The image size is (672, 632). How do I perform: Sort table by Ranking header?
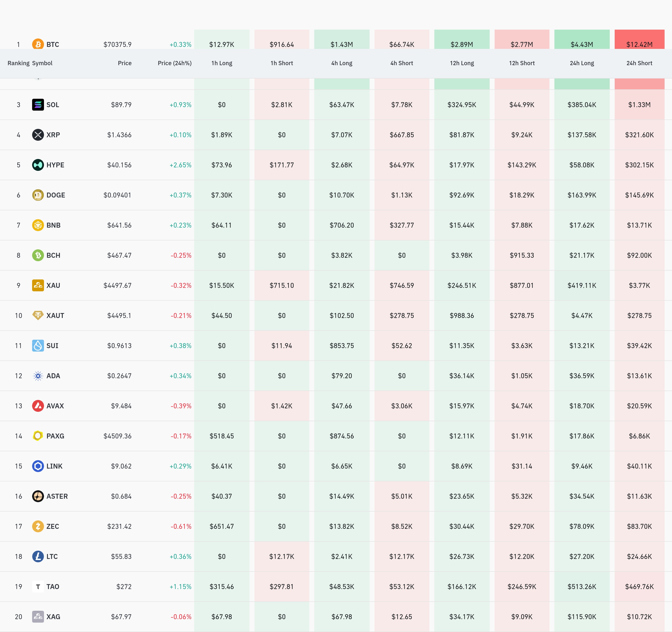18,63
